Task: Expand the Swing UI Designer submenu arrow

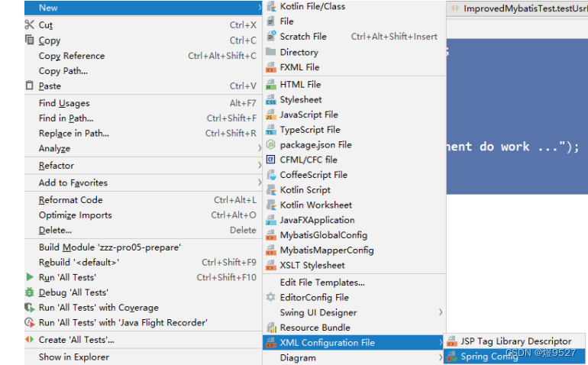Action: [x=441, y=312]
